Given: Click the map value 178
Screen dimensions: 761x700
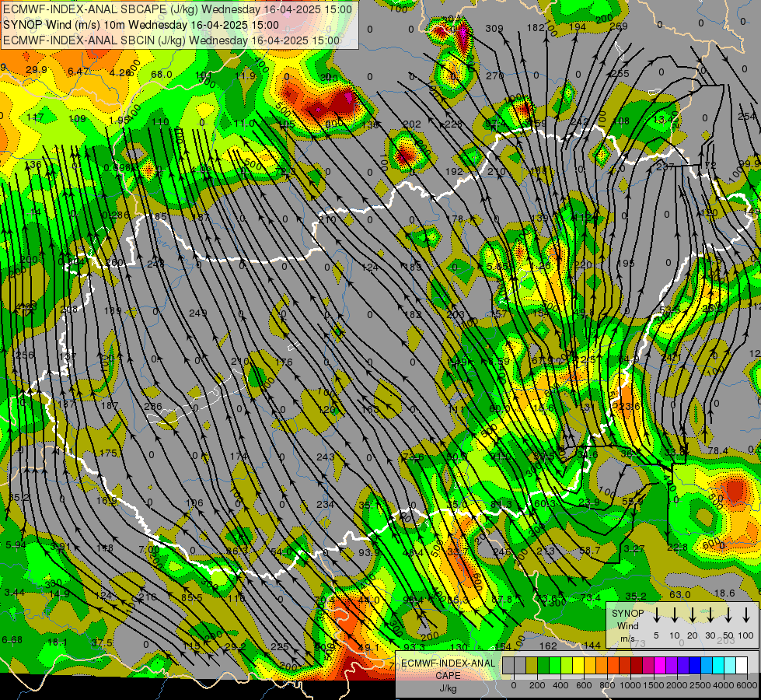Looking at the screenshot, I should 454,219.
